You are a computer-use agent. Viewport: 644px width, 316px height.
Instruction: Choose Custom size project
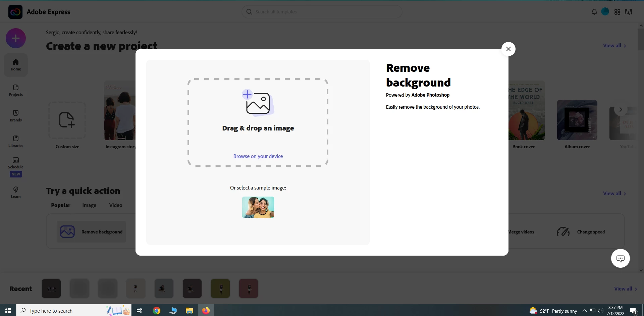click(67, 126)
